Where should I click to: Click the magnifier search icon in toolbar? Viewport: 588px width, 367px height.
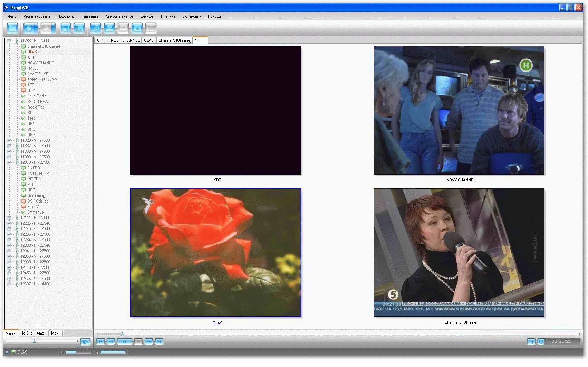pos(95,28)
